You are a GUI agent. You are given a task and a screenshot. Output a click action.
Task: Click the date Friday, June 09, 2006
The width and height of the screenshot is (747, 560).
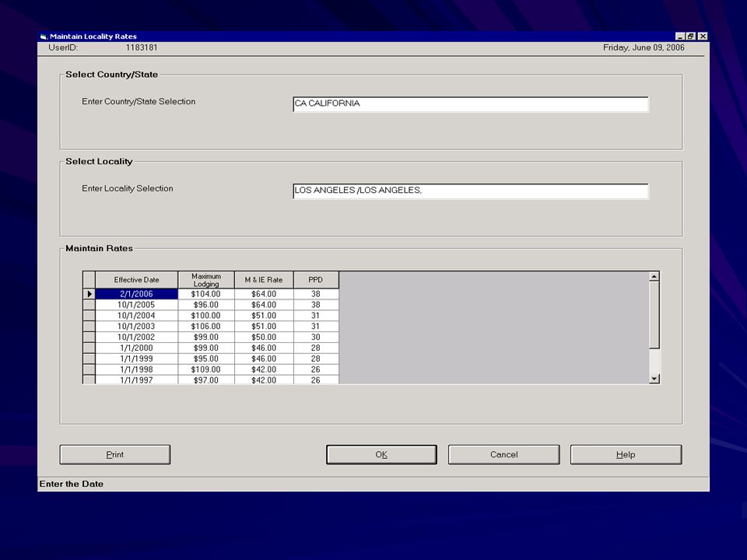[x=644, y=47]
